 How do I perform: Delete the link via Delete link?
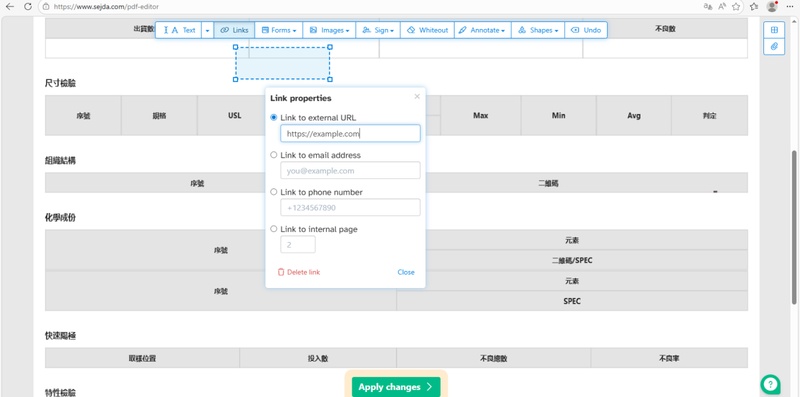point(299,272)
